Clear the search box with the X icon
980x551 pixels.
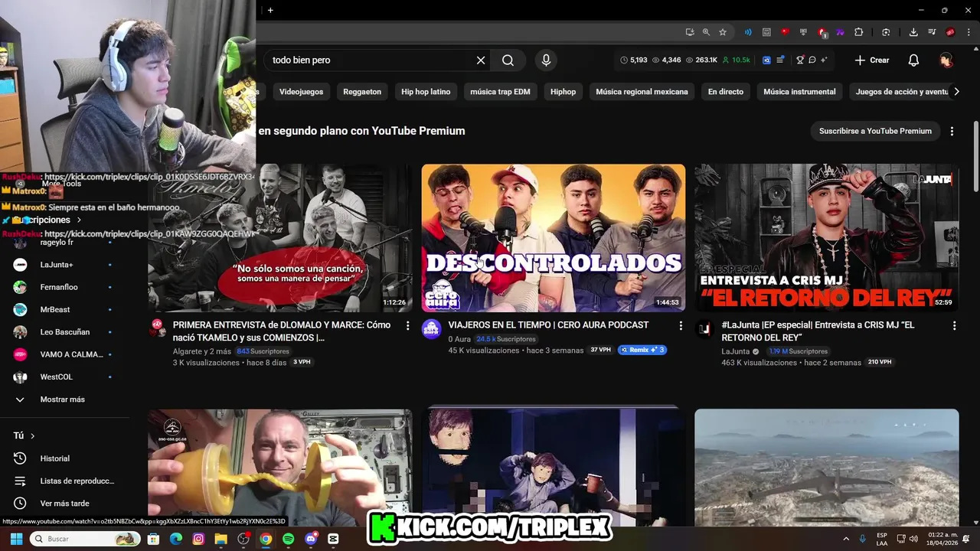coord(481,60)
